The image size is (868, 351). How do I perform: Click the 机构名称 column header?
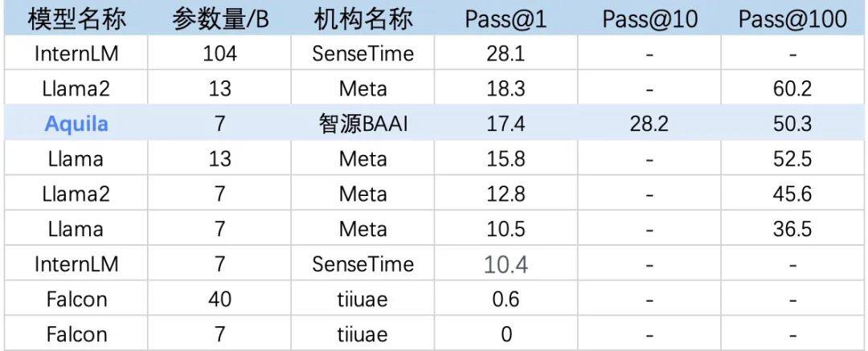(x=363, y=19)
